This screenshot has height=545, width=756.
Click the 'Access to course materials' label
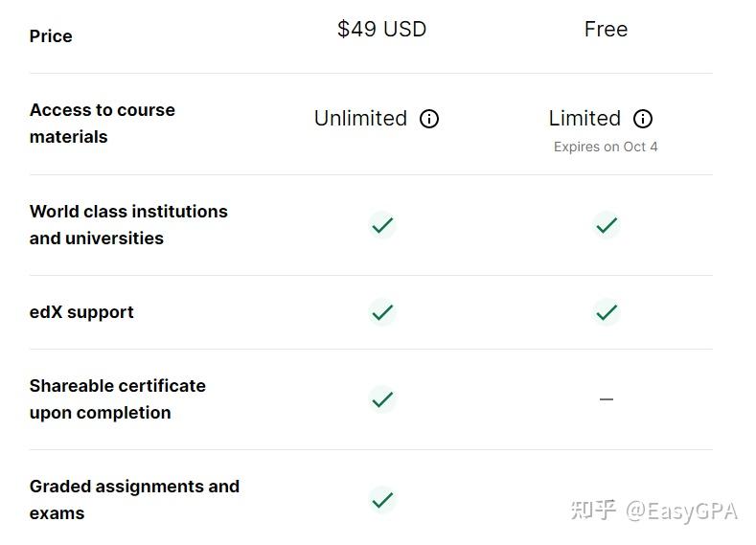(x=102, y=124)
